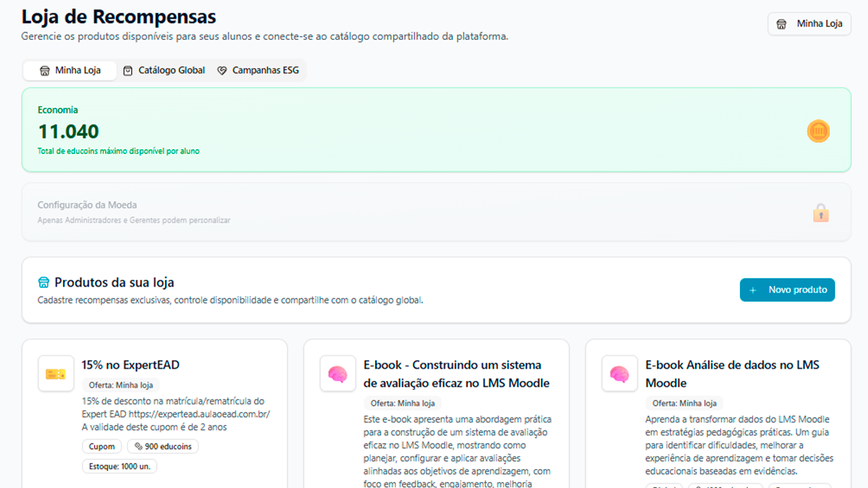868x488 pixels.
Task: Click the brain icon of the Construindo um sistema e-book
Action: 338,373
